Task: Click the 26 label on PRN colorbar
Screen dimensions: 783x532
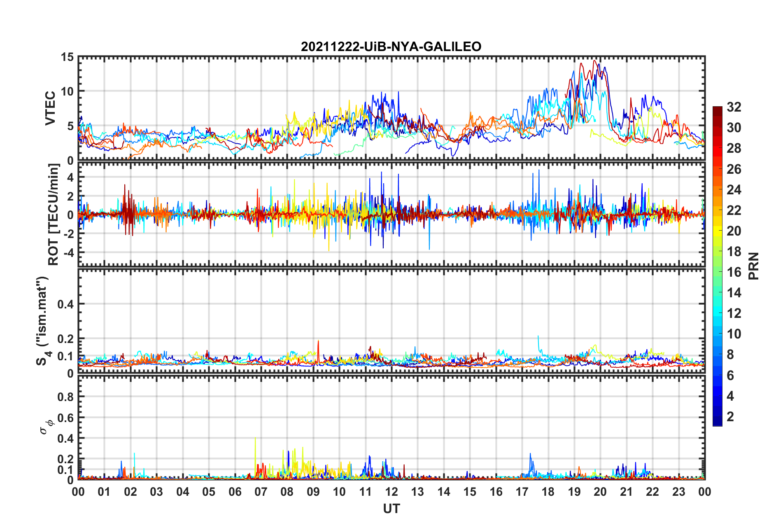Action: coord(734,169)
